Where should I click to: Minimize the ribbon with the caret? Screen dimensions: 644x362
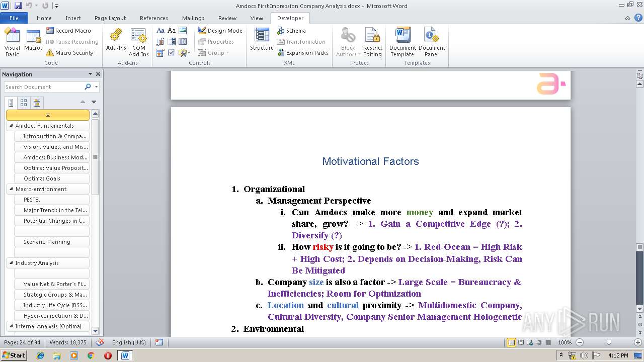tap(627, 18)
